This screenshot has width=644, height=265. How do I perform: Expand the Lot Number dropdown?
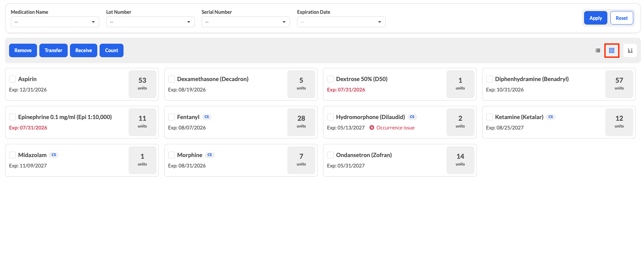point(150,22)
